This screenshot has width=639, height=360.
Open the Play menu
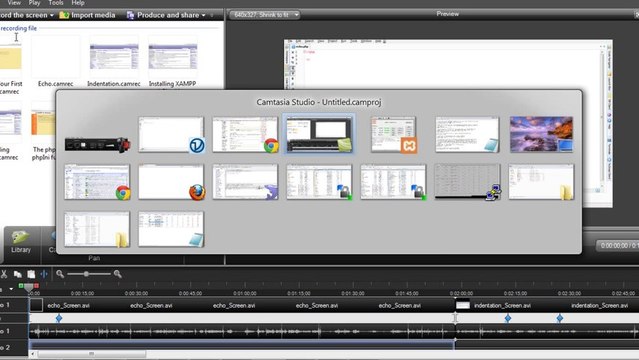[34, 3]
